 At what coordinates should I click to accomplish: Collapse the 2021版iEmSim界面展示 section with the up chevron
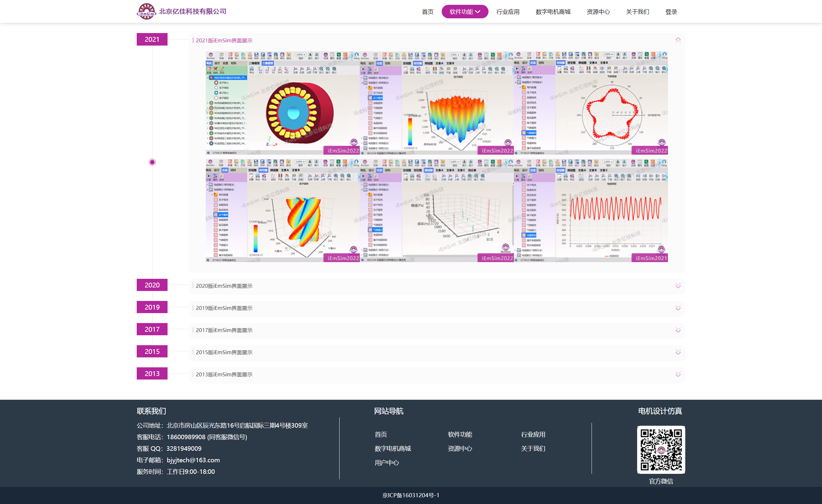pos(678,40)
